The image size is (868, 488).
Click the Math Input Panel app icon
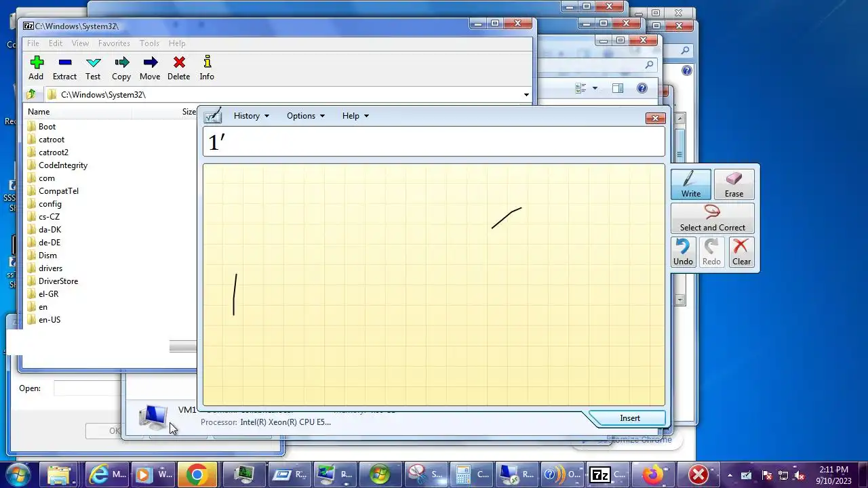pyautogui.click(x=213, y=116)
